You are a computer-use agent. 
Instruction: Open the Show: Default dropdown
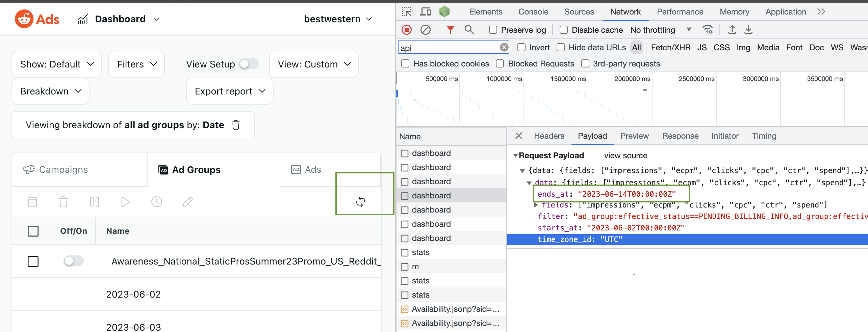point(56,64)
